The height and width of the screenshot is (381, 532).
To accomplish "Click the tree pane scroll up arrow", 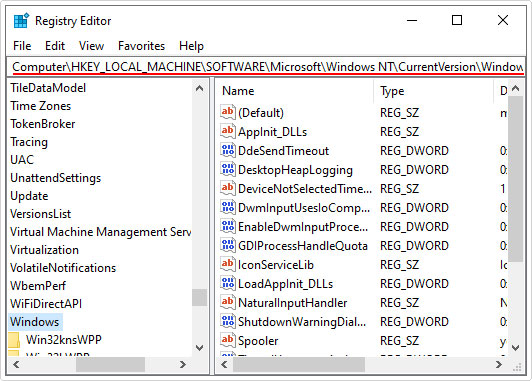I will click(200, 89).
